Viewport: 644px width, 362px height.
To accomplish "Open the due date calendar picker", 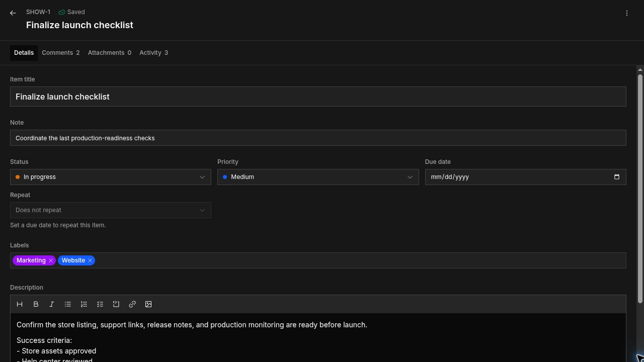I will [617, 177].
